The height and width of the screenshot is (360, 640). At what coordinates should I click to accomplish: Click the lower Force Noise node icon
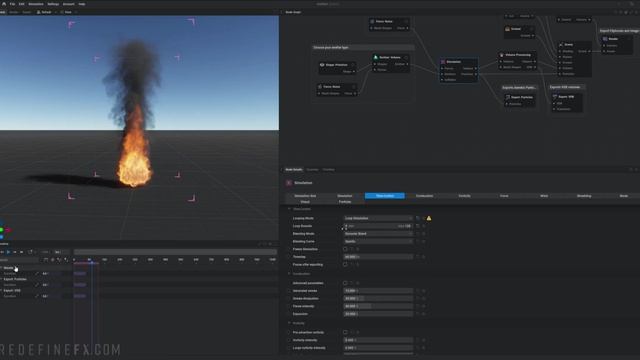(320, 87)
